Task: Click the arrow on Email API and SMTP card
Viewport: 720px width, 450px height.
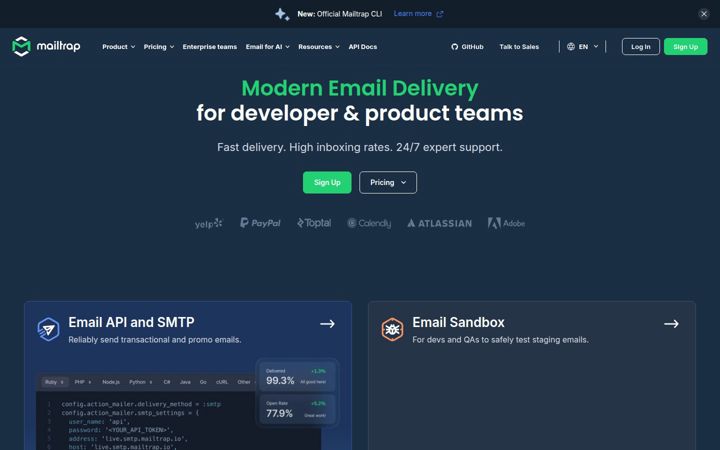Action: click(x=327, y=324)
